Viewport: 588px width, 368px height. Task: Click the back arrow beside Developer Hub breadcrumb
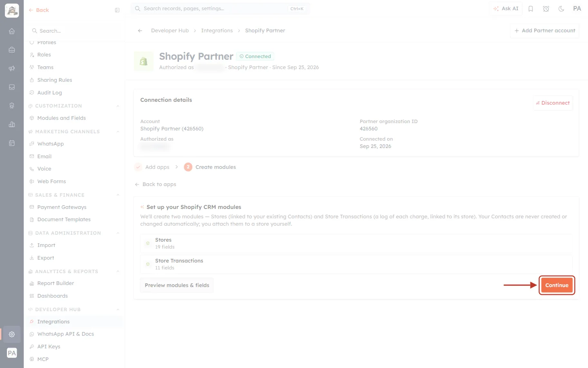140,31
